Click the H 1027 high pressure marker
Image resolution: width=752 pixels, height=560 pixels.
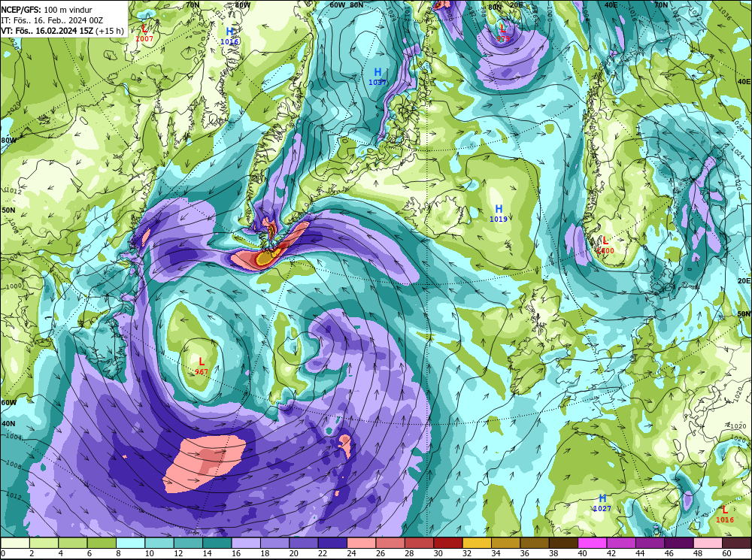coord(602,503)
